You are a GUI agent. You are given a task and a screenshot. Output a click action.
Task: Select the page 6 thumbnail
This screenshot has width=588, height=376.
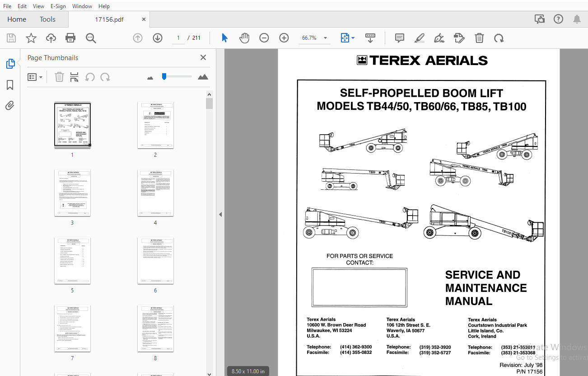point(155,261)
